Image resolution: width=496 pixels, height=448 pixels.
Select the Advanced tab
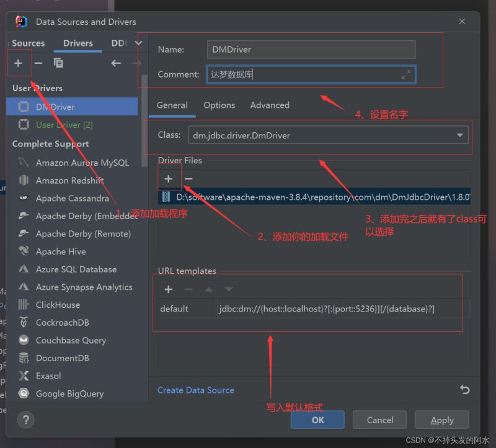270,105
